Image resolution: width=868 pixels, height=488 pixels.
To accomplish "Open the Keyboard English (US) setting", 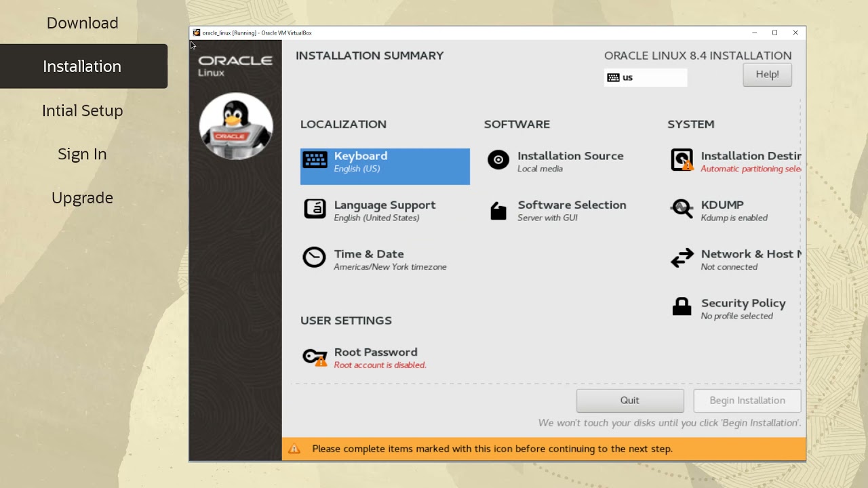I will [385, 167].
